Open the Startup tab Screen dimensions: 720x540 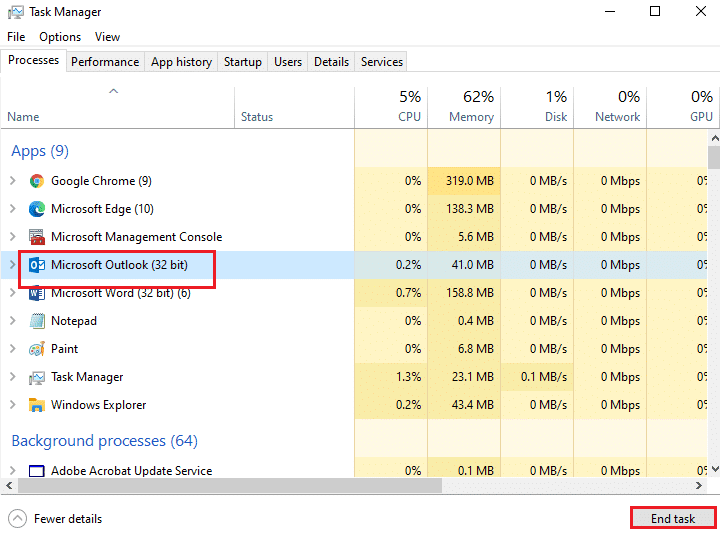pos(242,61)
